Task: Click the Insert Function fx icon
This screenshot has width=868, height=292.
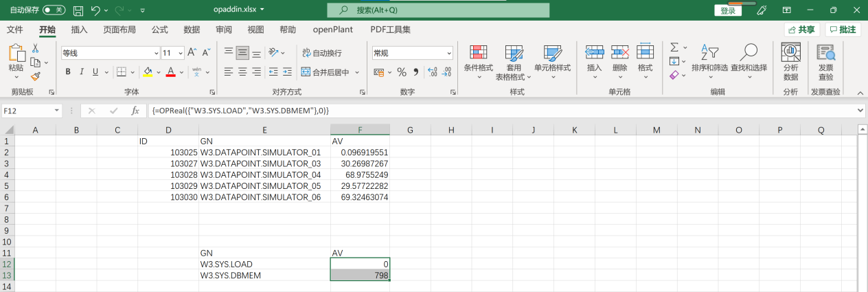Action: point(135,110)
